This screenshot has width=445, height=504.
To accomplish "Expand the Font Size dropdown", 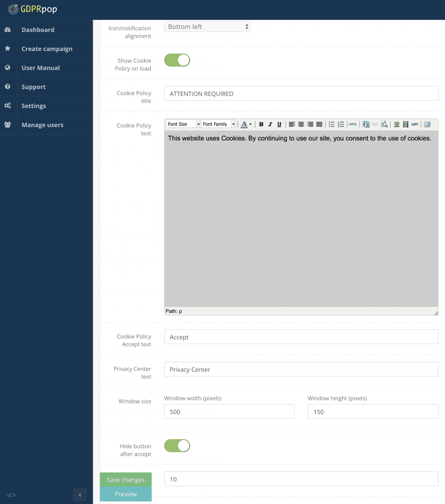I will coord(198,124).
